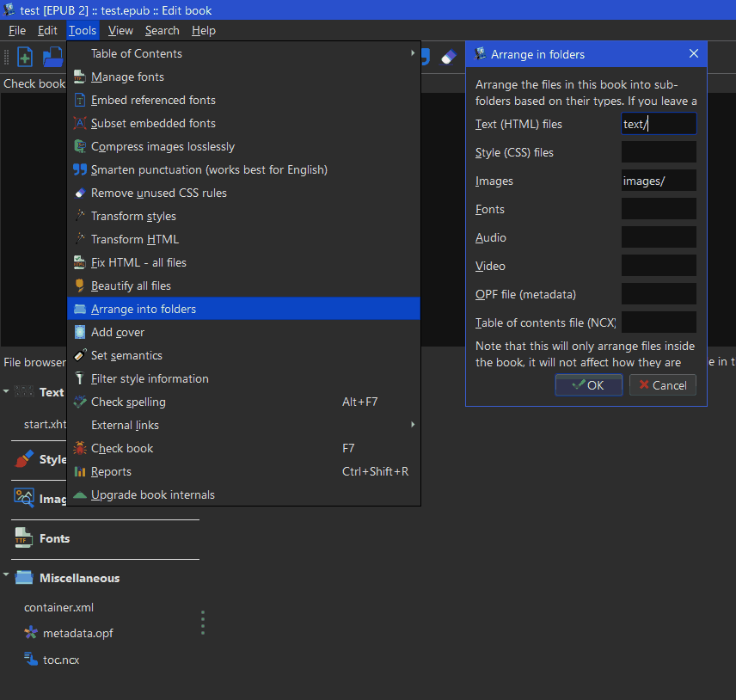Select container.xml in File browser
736x700 pixels.
pos(58,607)
